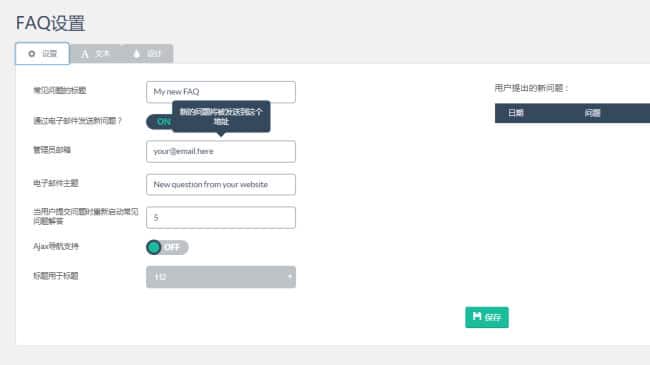Open the H2 heading tag dropdown
Viewport: 650px width, 365px height.
tap(221, 277)
